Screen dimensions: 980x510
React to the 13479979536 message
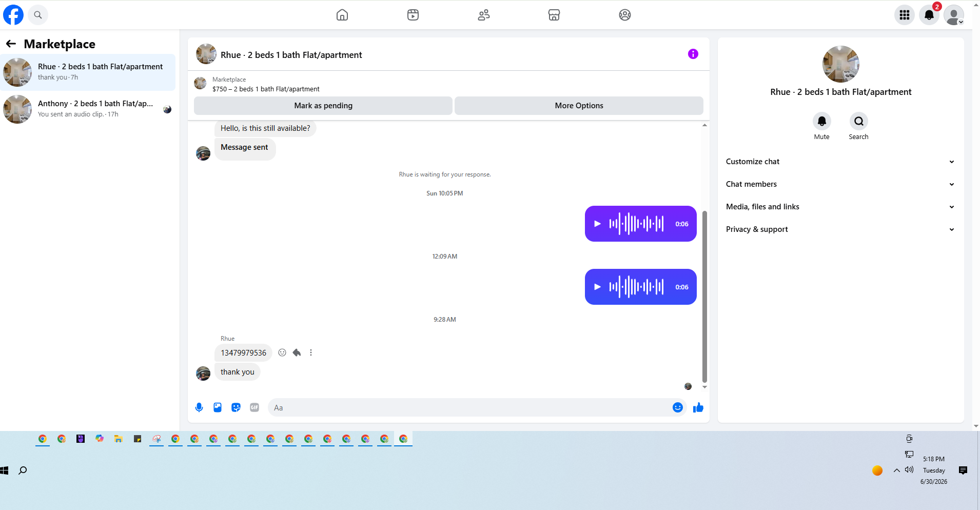click(282, 352)
